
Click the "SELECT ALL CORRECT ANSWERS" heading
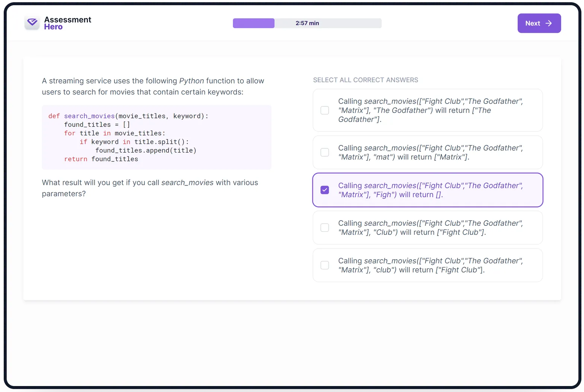(366, 80)
